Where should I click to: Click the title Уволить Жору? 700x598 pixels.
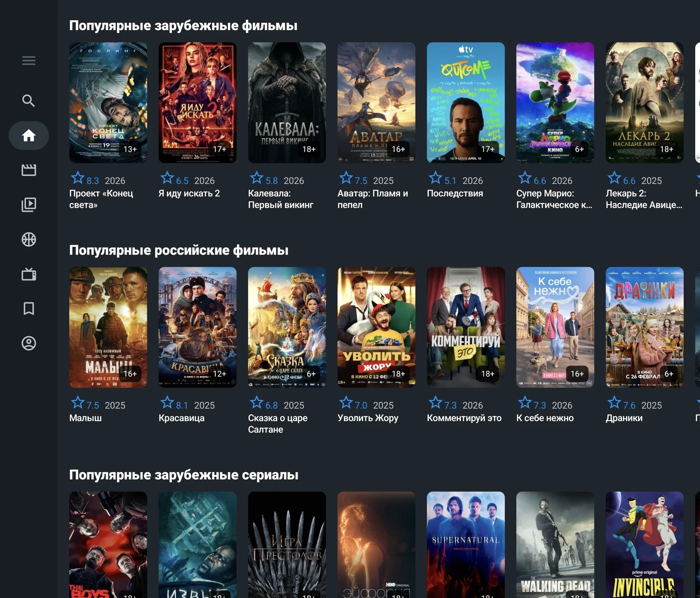[368, 418]
